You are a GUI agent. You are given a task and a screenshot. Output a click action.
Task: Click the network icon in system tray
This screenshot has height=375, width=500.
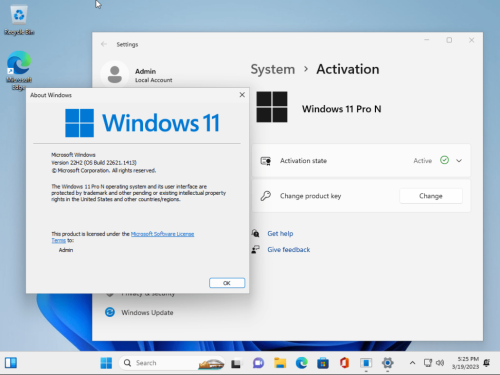point(428,363)
